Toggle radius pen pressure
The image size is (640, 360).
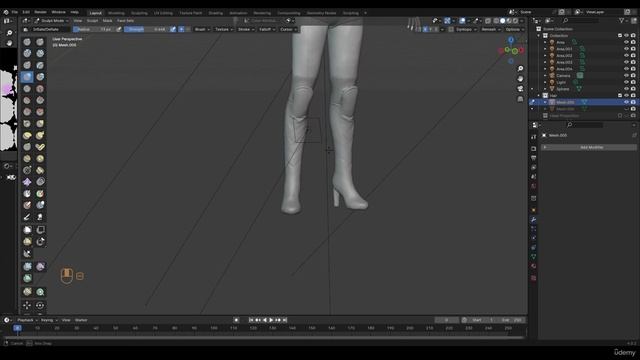coord(119,29)
